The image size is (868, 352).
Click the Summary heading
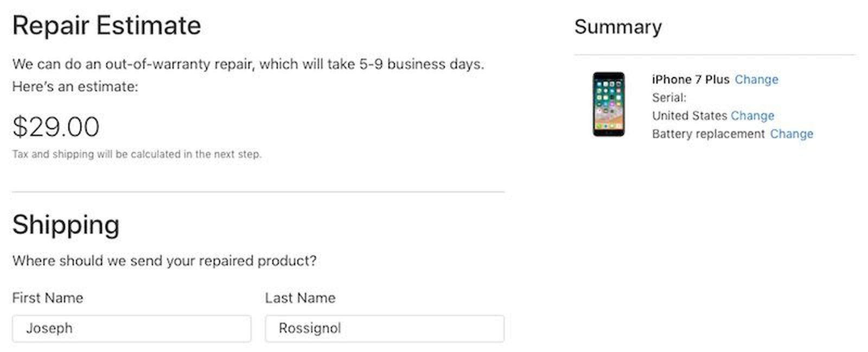617,27
